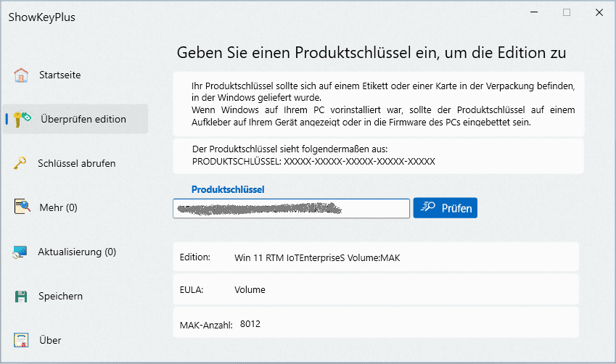
Task: Choose Speichern from the sidebar
Action: (x=60, y=296)
